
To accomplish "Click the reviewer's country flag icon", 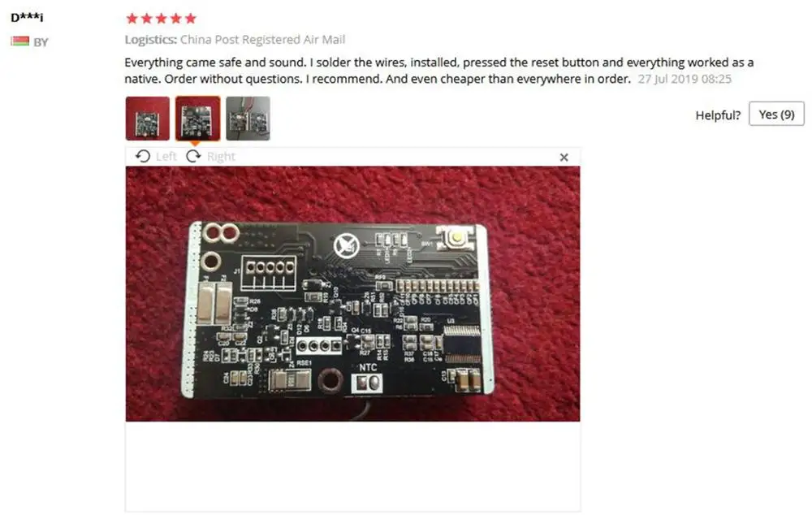I will [x=19, y=41].
